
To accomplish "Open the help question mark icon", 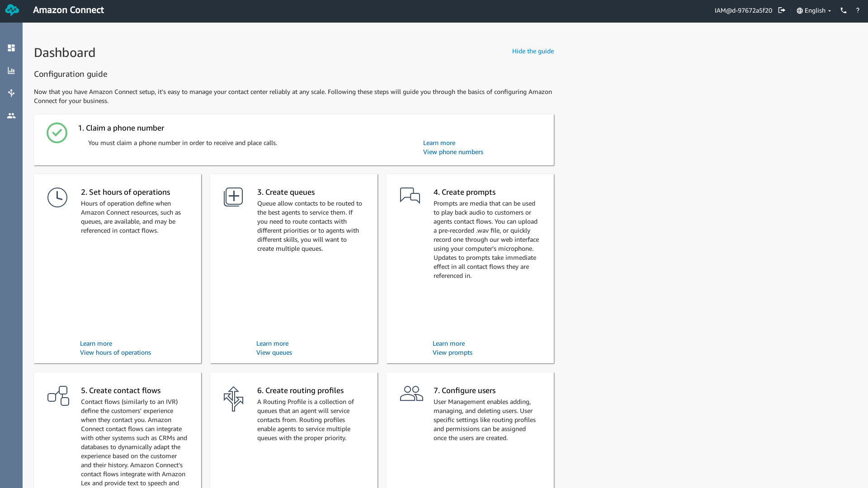I will [x=858, y=10].
